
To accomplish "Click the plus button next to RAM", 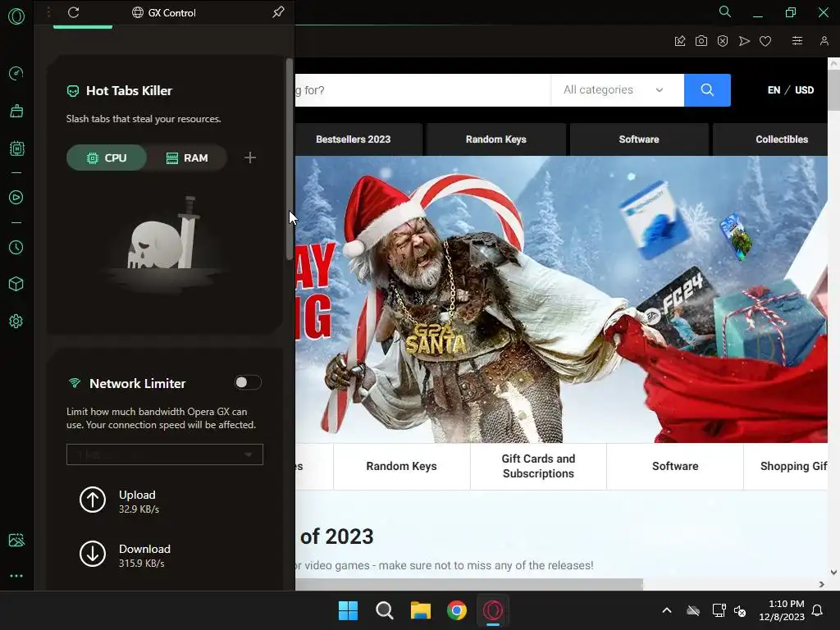I will pyautogui.click(x=250, y=157).
